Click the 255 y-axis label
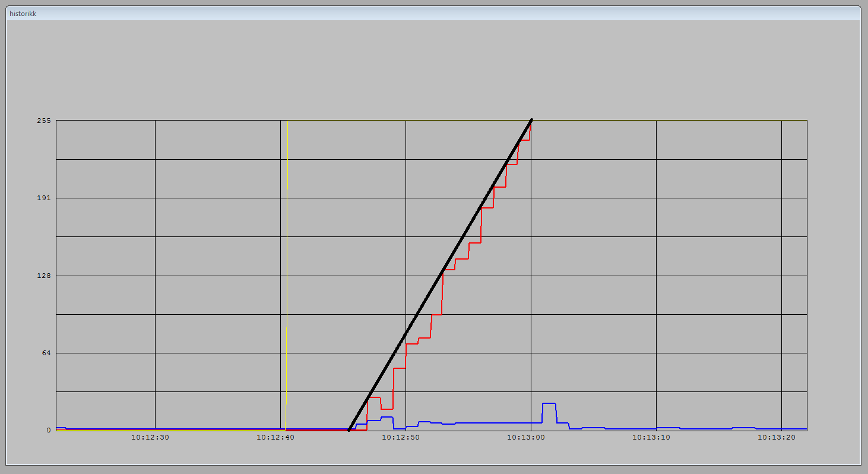Image resolution: width=868 pixels, height=474 pixels. [x=45, y=121]
